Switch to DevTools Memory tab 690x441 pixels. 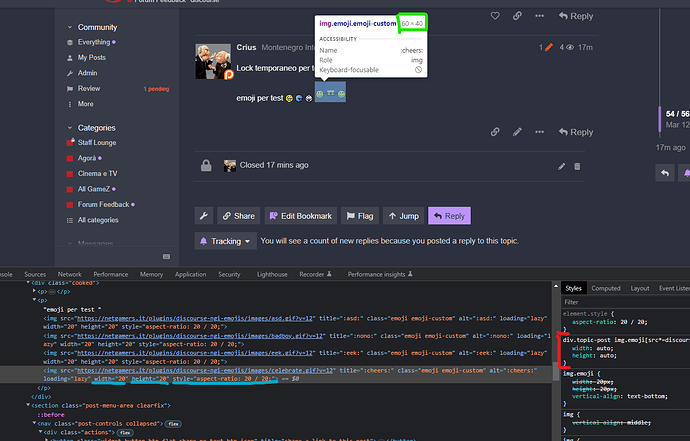[x=151, y=274]
